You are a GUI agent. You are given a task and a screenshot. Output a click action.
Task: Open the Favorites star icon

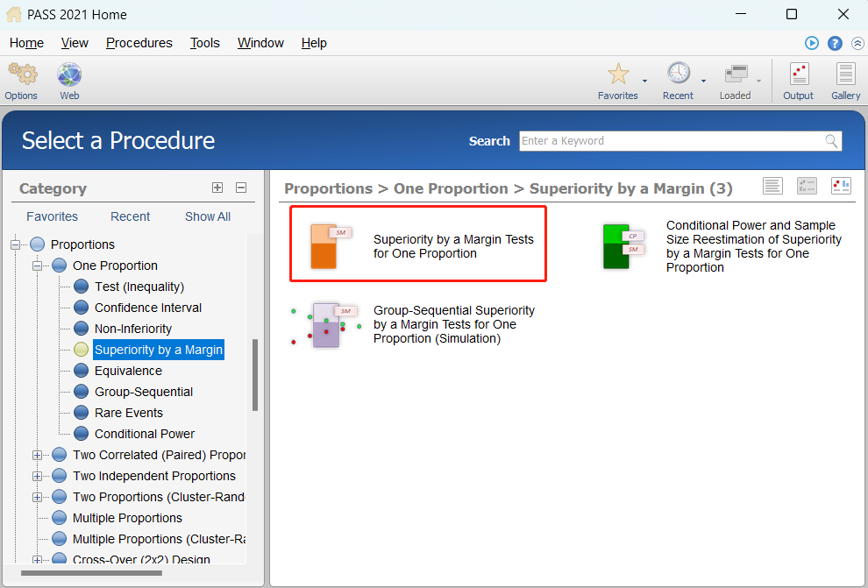pos(617,74)
